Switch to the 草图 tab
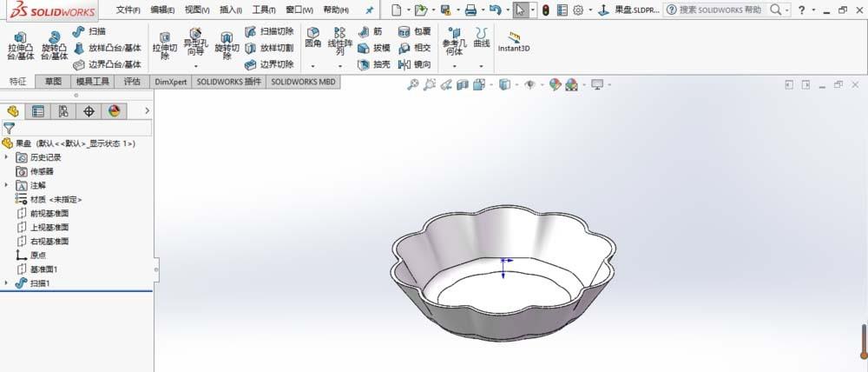Image resolution: width=868 pixels, height=372 pixels. coord(53,82)
